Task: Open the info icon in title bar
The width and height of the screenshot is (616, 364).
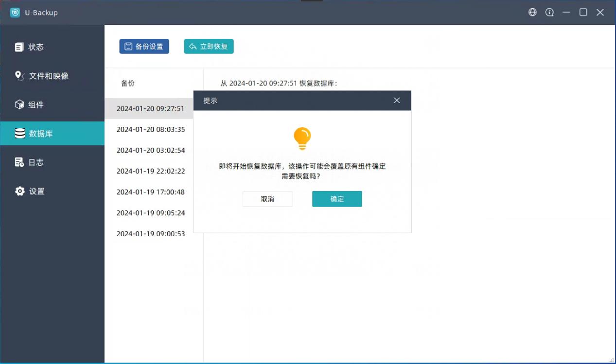Action: click(x=549, y=13)
